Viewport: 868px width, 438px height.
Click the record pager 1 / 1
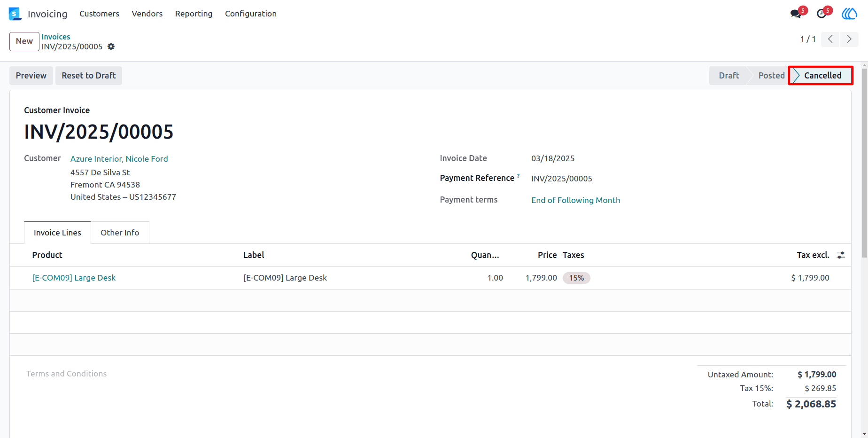(x=808, y=39)
